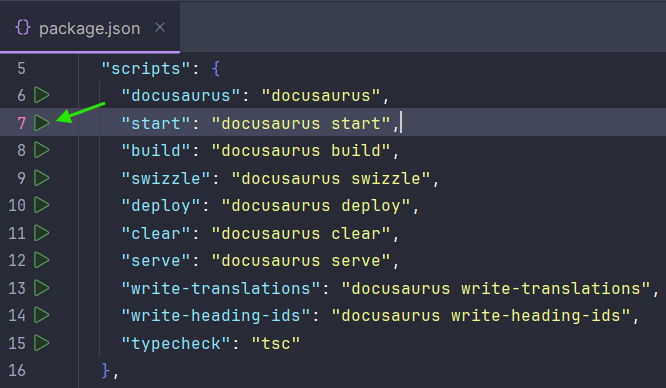Click the "docusaurus write-translations" value
666x388 pixels.
[496, 288]
